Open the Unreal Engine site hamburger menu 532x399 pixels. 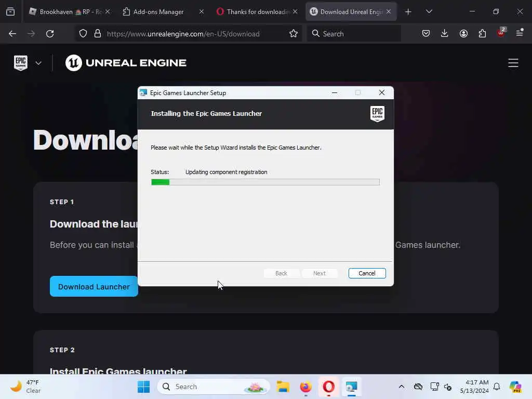pyautogui.click(x=513, y=63)
